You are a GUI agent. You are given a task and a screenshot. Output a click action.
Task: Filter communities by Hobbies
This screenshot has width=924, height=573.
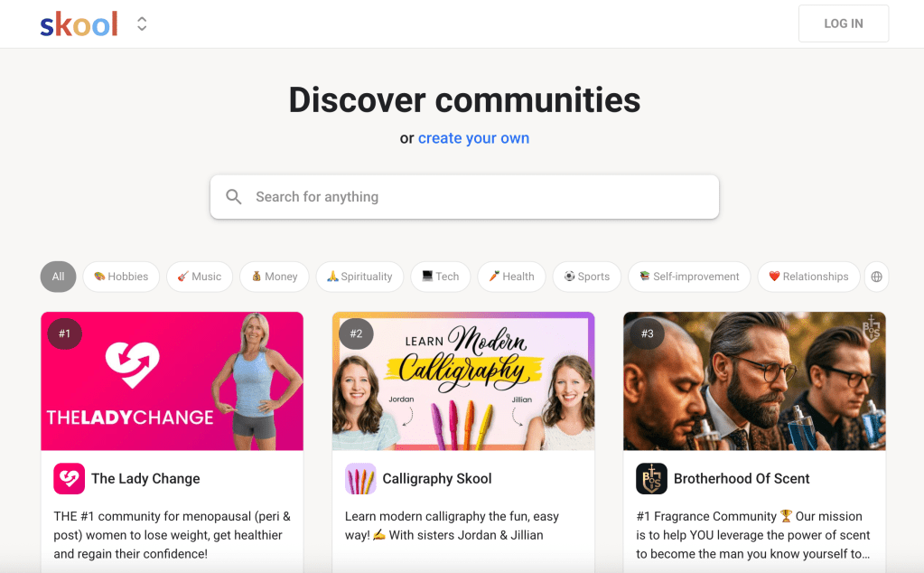click(x=121, y=277)
